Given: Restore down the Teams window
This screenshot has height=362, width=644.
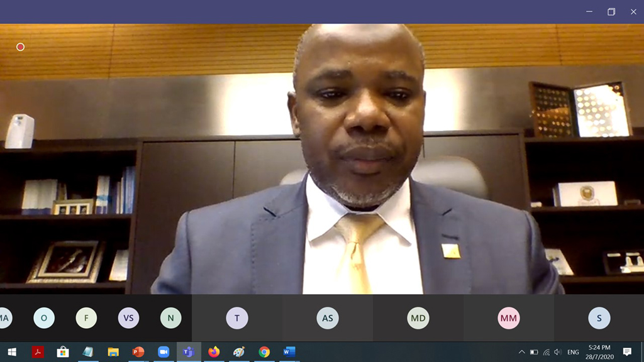Looking at the screenshot, I should click(x=611, y=11).
